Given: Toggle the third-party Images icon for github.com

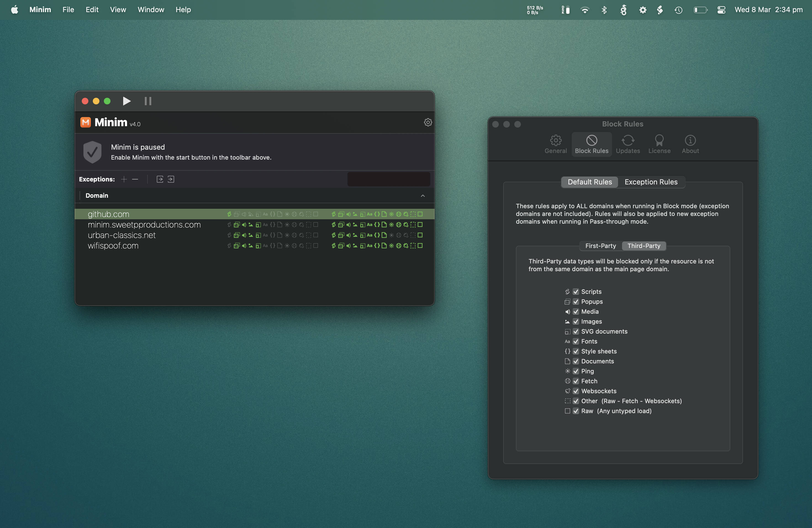Looking at the screenshot, I should click(x=355, y=214).
